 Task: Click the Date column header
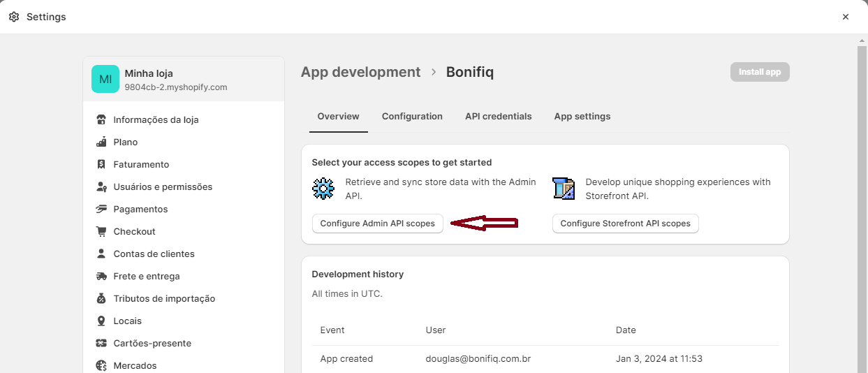pyautogui.click(x=626, y=330)
